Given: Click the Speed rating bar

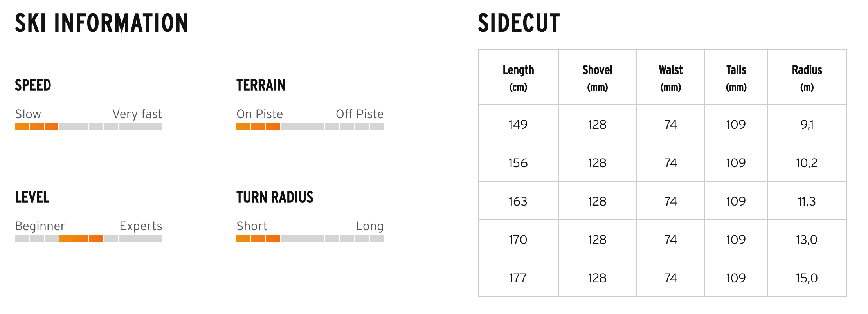Looking at the screenshot, I should (88, 126).
